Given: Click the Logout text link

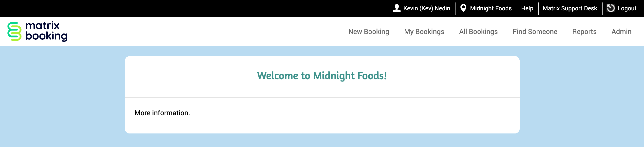Looking at the screenshot, I should 627,8.
